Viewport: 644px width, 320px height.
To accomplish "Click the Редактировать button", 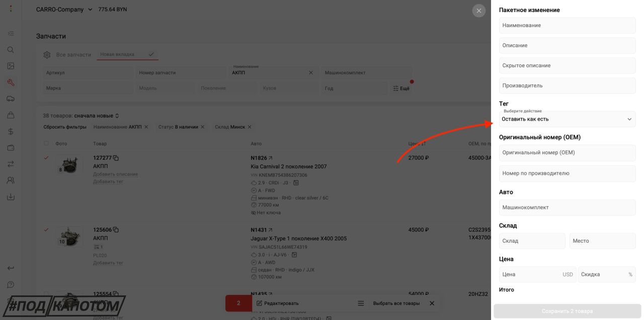I will point(277,303).
